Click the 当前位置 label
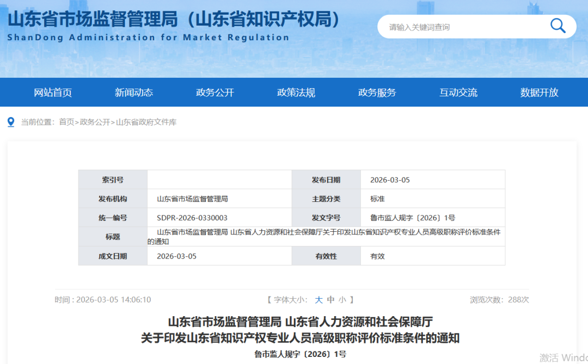Screen dimensions: 588x364 38,122
